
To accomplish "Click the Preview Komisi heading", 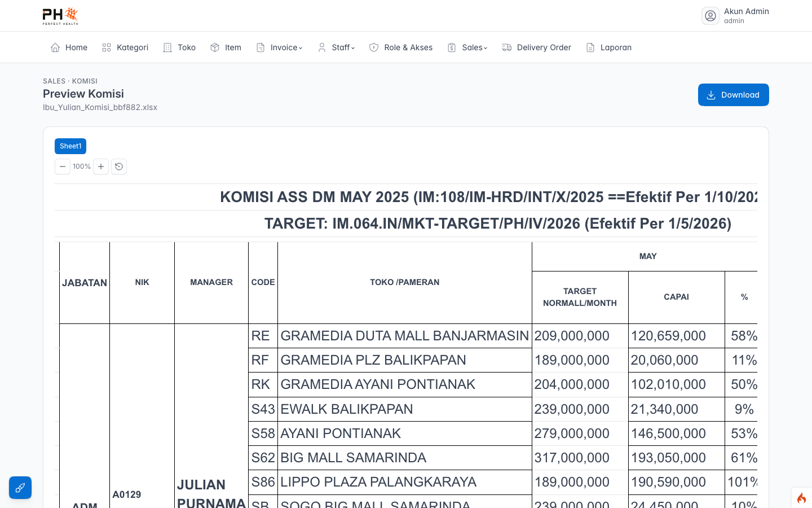I will (83, 94).
